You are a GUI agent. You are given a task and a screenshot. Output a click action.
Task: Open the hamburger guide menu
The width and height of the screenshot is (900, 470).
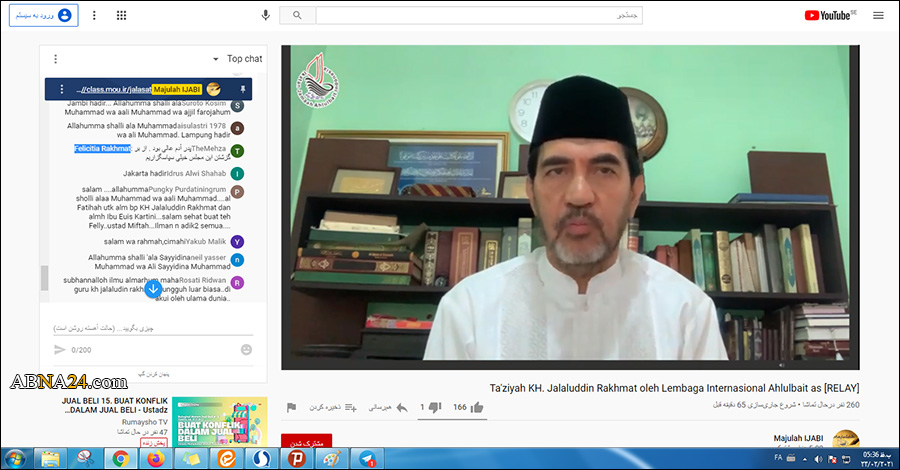point(878,15)
